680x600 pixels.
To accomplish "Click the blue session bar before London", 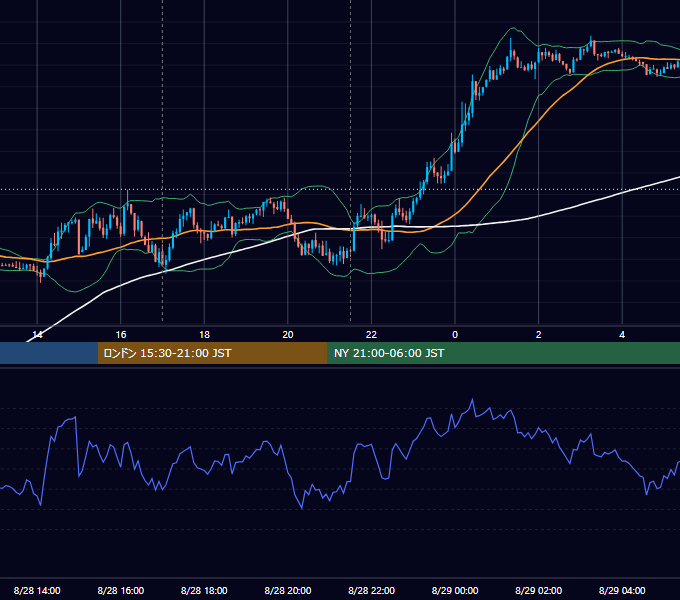I will click(49, 353).
